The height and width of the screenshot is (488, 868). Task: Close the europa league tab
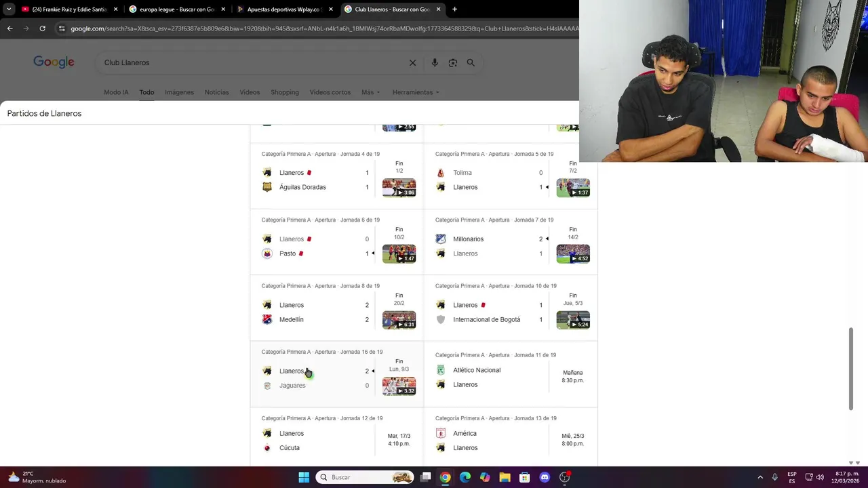point(223,9)
